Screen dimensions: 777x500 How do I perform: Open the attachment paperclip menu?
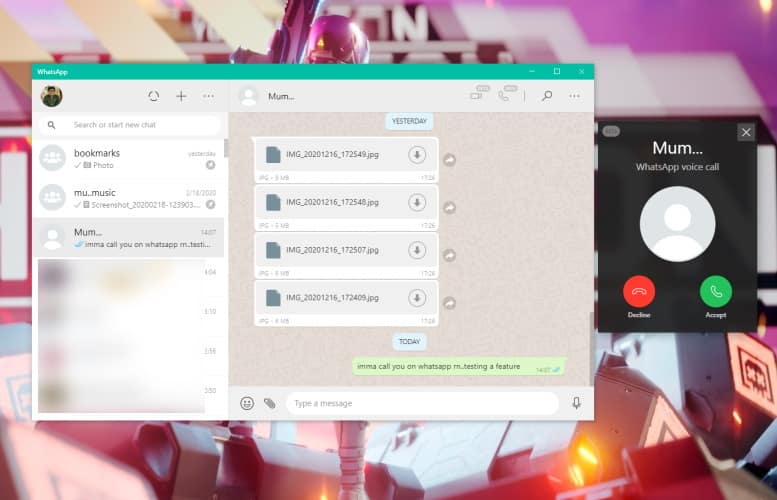tap(270, 403)
